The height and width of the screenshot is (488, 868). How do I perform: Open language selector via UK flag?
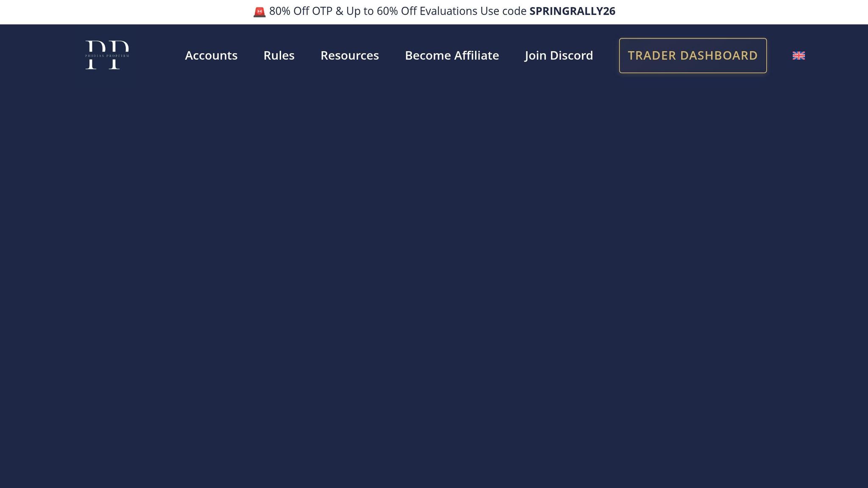pos(798,55)
